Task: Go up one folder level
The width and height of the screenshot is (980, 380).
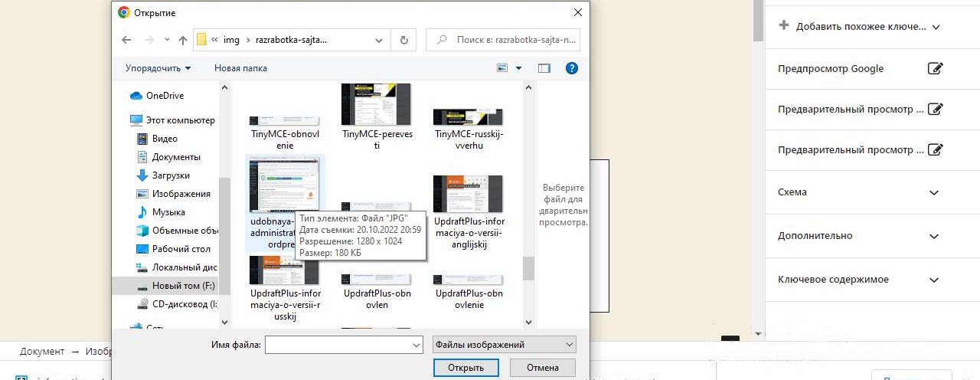Action: coord(183,40)
